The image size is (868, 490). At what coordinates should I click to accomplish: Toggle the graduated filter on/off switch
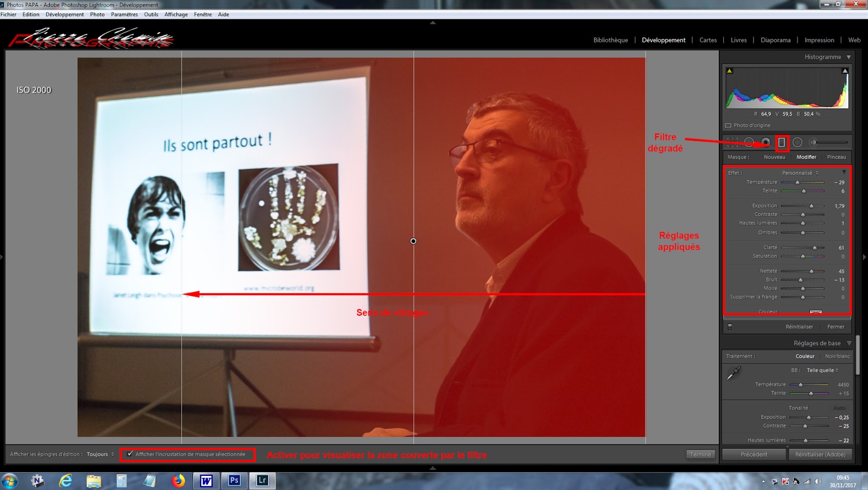pos(730,327)
